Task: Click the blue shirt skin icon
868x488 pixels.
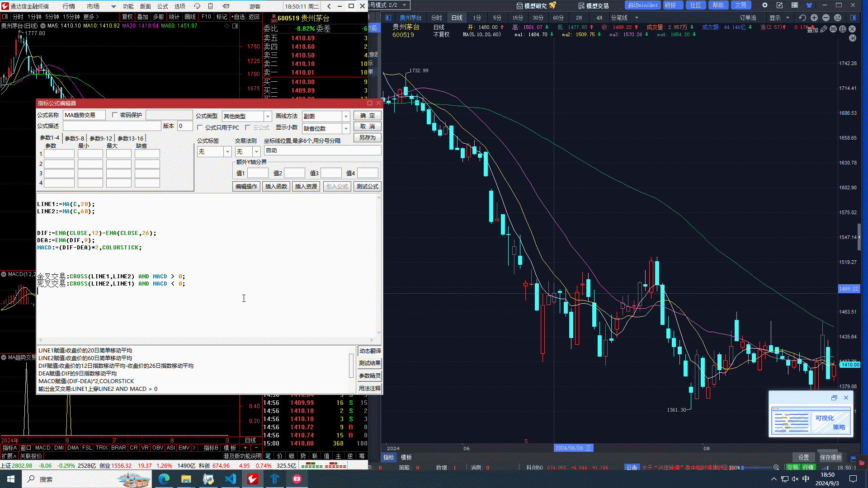Action: [809, 5]
